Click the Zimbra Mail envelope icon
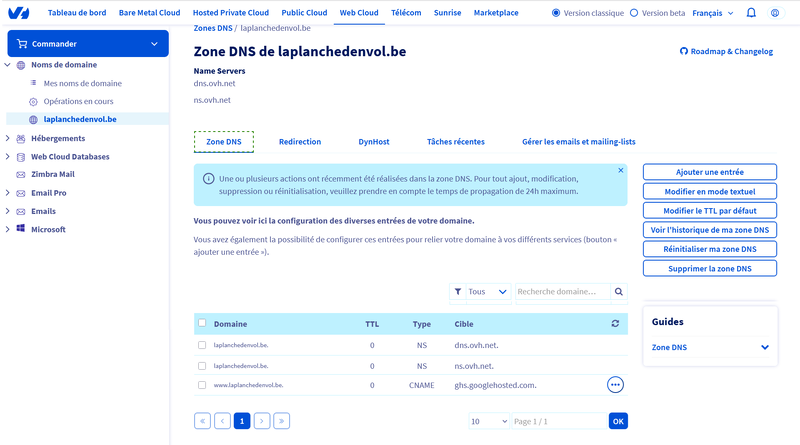Screen dimensions: 800x445 coord(21,175)
